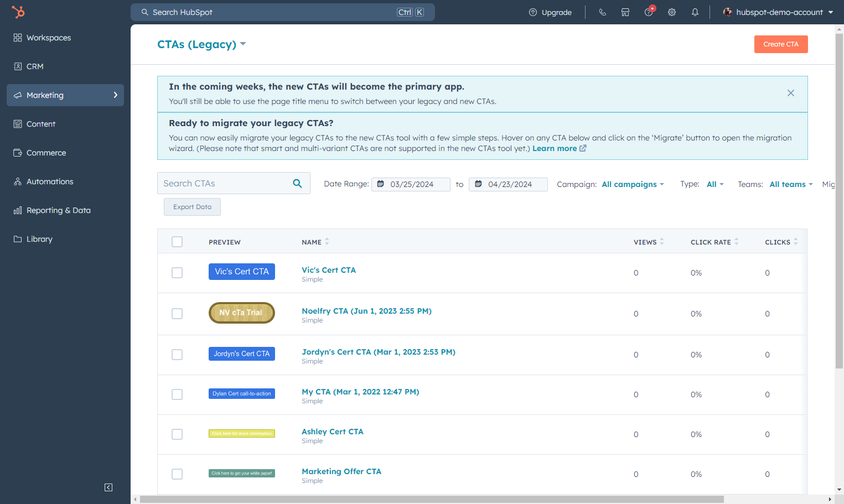Click the HubSpot sprocket logo

click(x=18, y=12)
